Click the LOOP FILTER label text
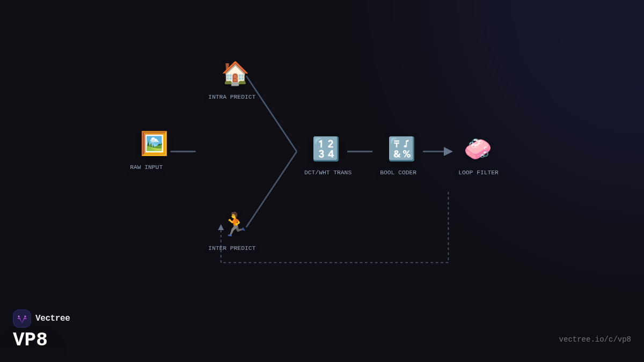The height and width of the screenshot is (362, 644). point(478,173)
